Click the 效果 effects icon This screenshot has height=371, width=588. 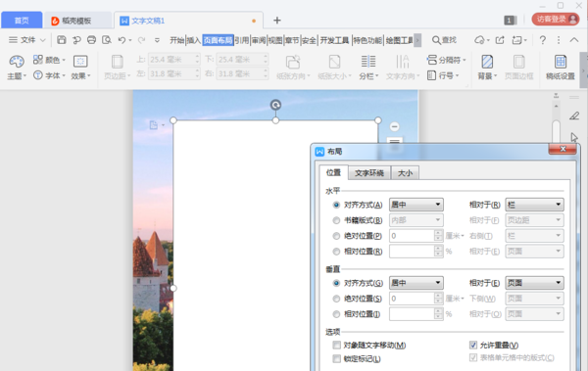coord(80,61)
